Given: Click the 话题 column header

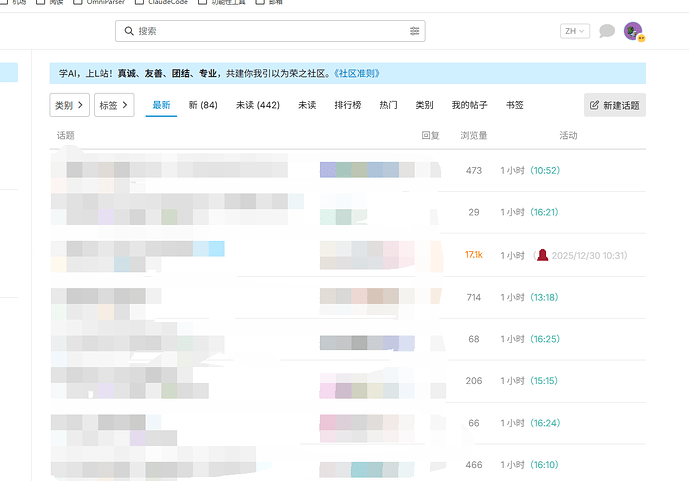Looking at the screenshot, I should click(65, 135).
